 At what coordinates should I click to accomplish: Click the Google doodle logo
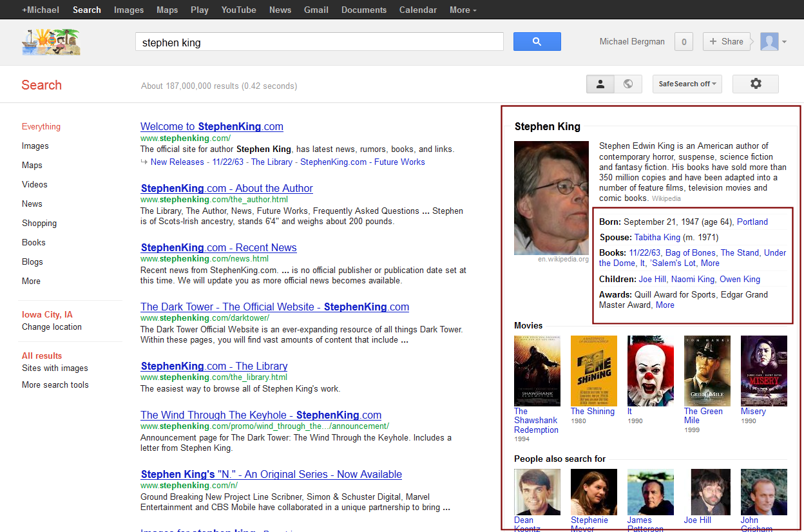51,42
